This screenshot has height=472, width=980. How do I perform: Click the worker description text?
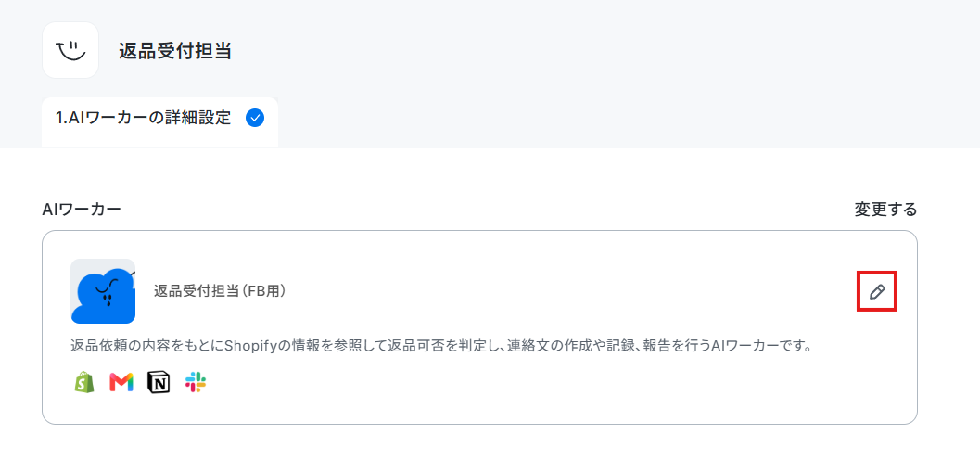click(x=441, y=346)
